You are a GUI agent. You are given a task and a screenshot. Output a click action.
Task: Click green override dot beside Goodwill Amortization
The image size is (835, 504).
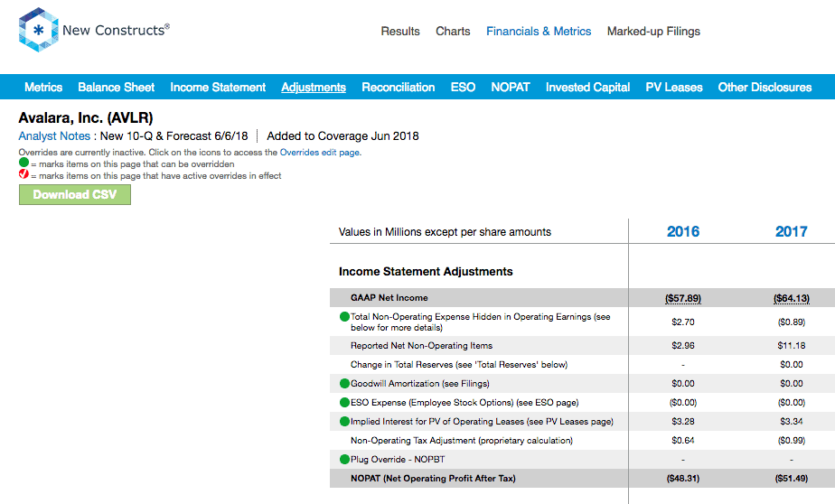point(344,383)
